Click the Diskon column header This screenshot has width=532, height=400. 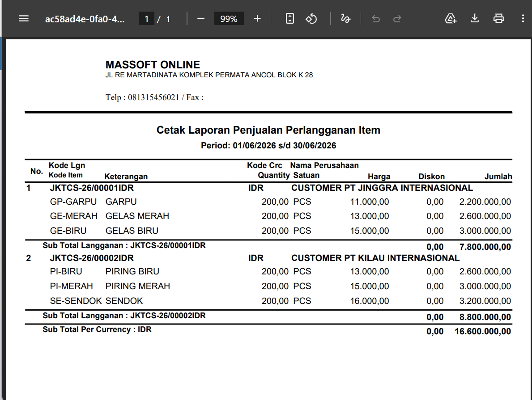click(431, 176)
